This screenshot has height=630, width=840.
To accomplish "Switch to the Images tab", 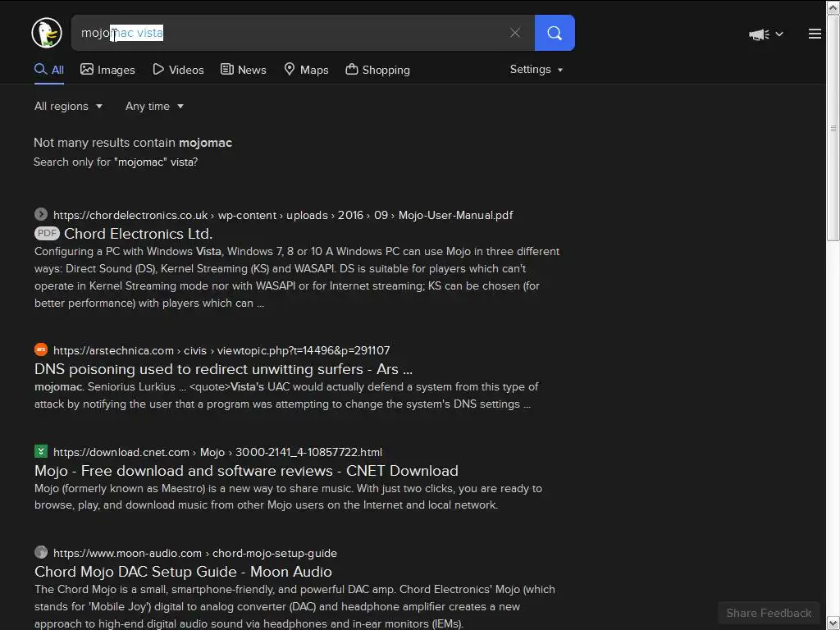I will click(x=107, y=70).
